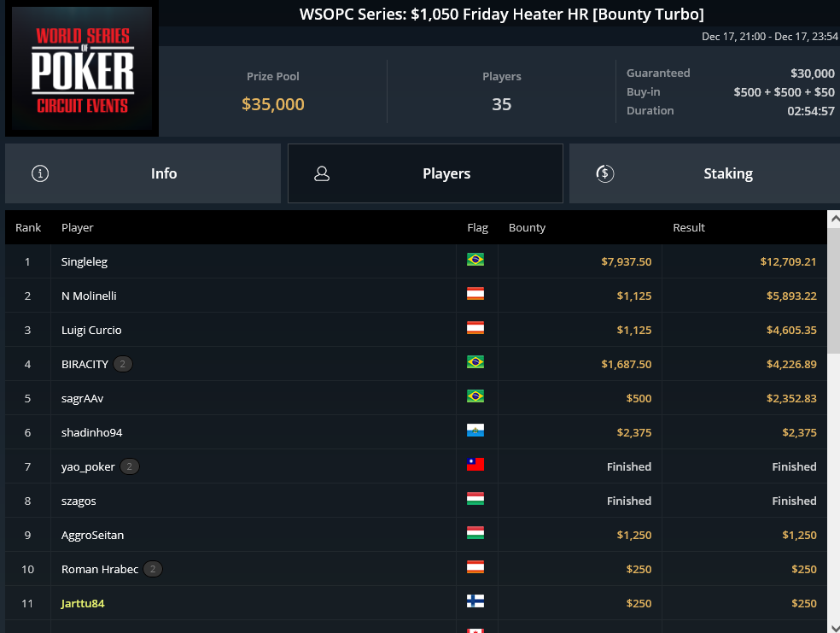Click the scrollbar down arrow
840x633 pixels.
click(834, 627)
